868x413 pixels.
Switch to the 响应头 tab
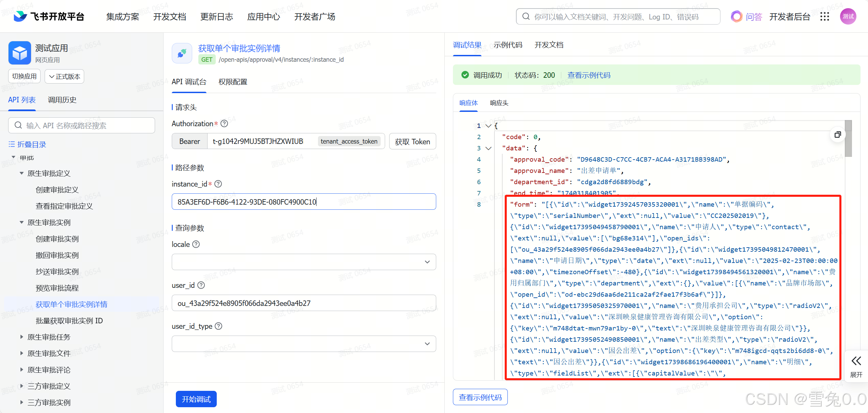pos(499,103)
